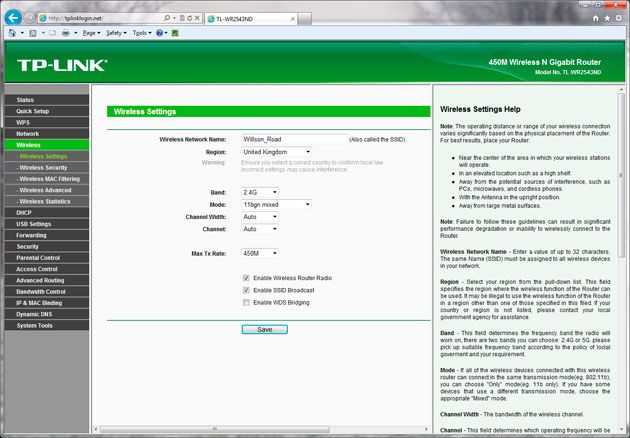This screenshot has height=438, width=630.
Task: Open the Region dropdown
Action: pyautogui.click(x=276, y=152)
